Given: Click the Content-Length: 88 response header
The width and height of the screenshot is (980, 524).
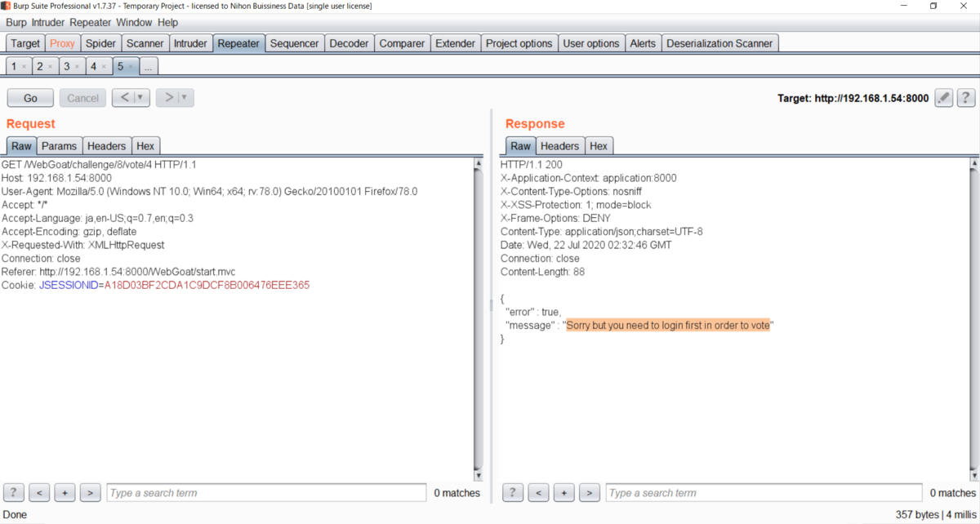Looking at the screenshot, I should click(542, 272).
